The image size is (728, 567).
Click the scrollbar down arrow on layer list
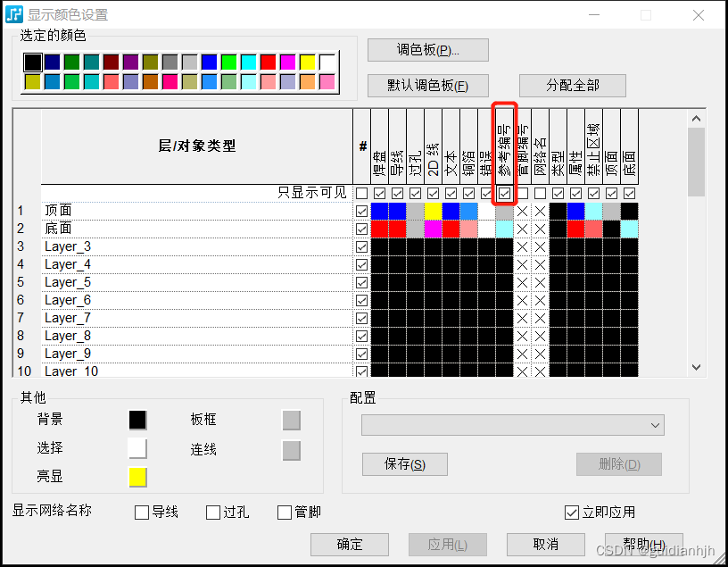pos(697,367)
